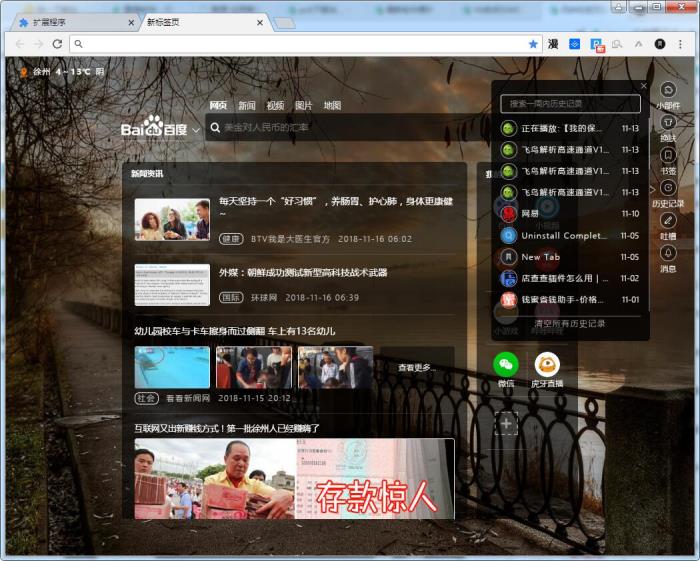Select the 地图 search tab

point(332,105)
